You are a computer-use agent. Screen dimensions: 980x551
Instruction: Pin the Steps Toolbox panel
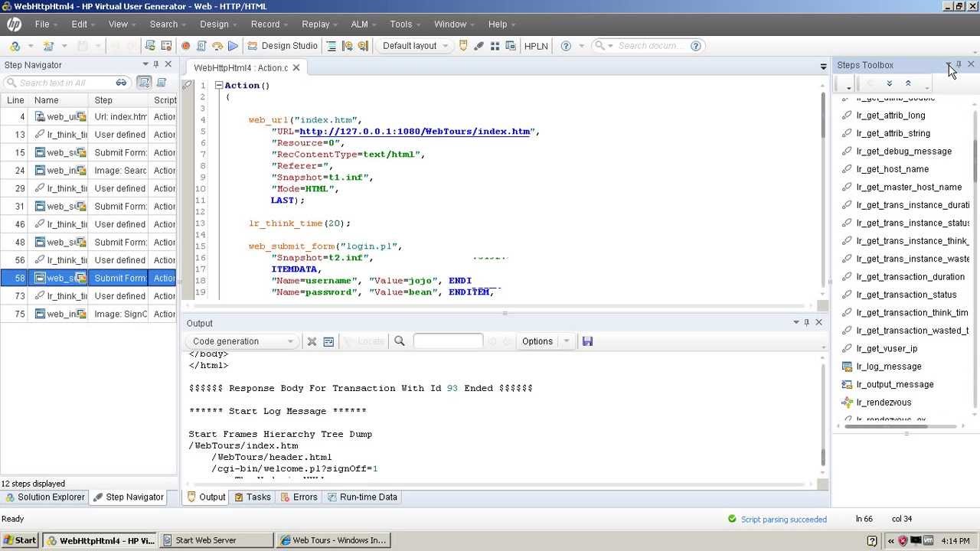(959, 65)
